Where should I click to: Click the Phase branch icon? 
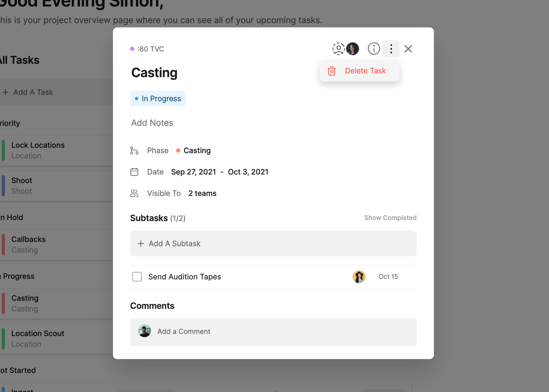(x=134, y=151)
